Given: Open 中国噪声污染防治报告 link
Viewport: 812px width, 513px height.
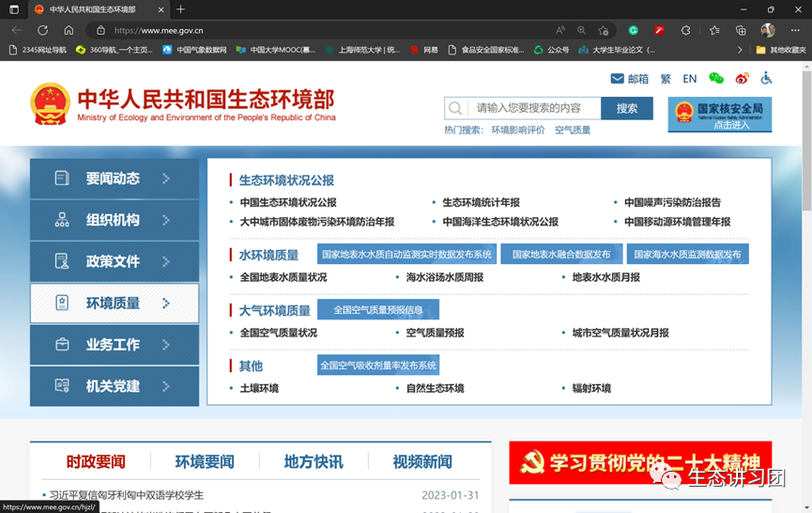Looking at the screenshot, I should pos(672,202).
